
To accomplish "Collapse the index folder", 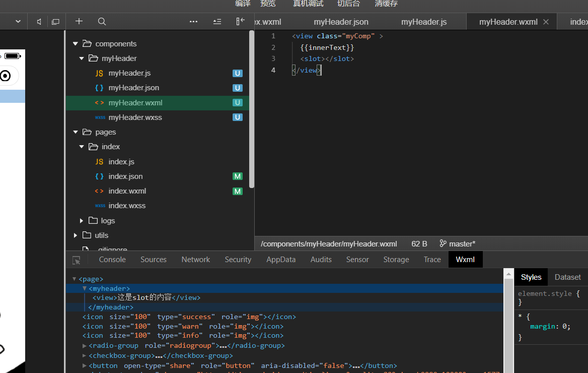I will (82, 147).
